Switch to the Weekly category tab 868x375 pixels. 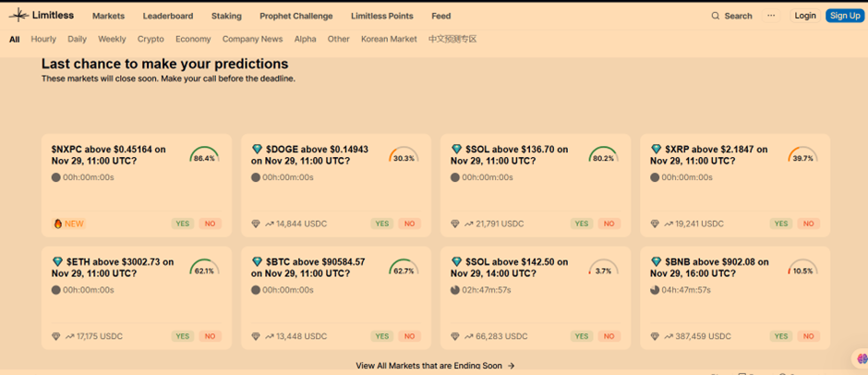click(112, 40)
